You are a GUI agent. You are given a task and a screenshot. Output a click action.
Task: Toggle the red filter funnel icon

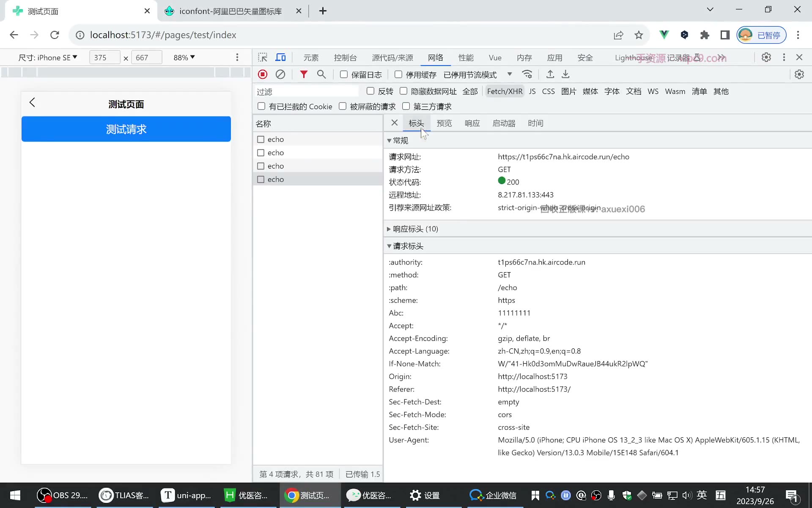tap(304, 75)
